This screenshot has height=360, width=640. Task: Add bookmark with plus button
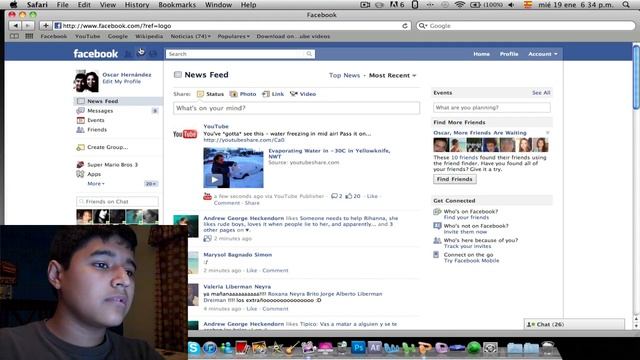[x=45, y=26]
